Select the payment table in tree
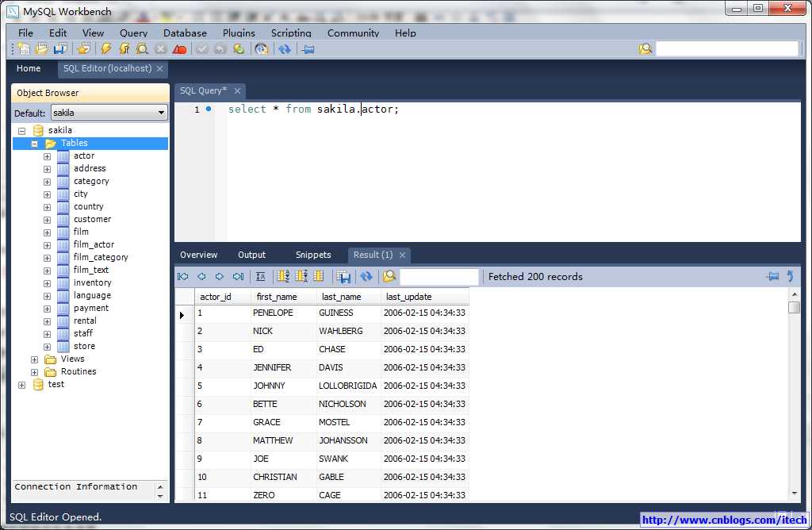Viewport: 812px width, 530px height. tap(91, 309)
